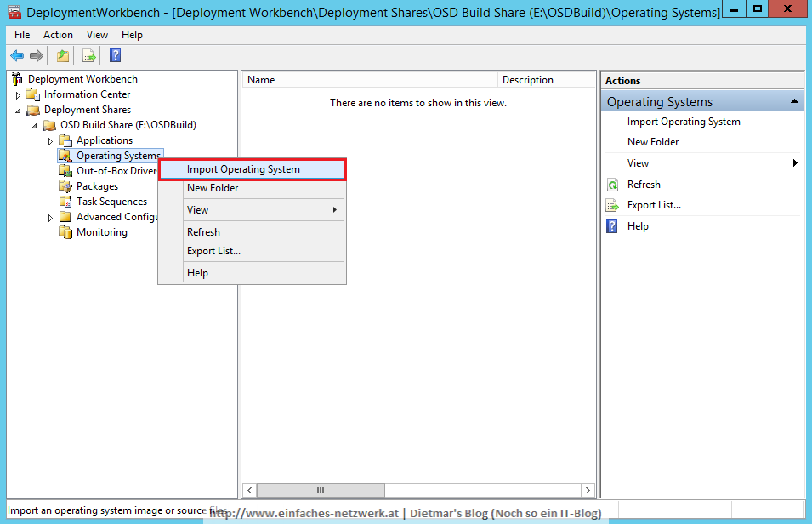
Task: Click the Description column header
Action: [547, 80]
